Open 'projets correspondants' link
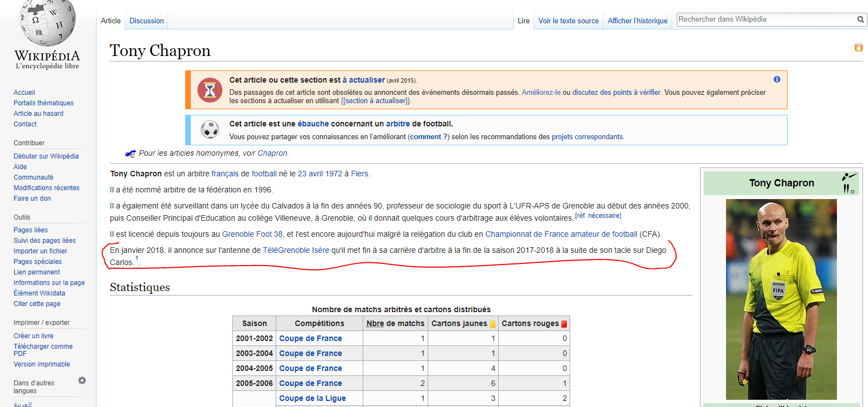This screenshot has height=407, width=868. coord(587,136)
